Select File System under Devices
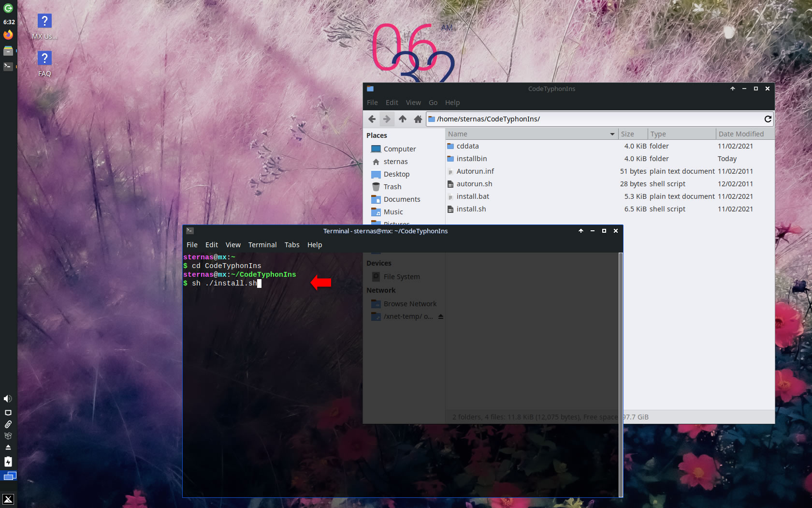Viewport: 812px width, 508px height. 404,277
